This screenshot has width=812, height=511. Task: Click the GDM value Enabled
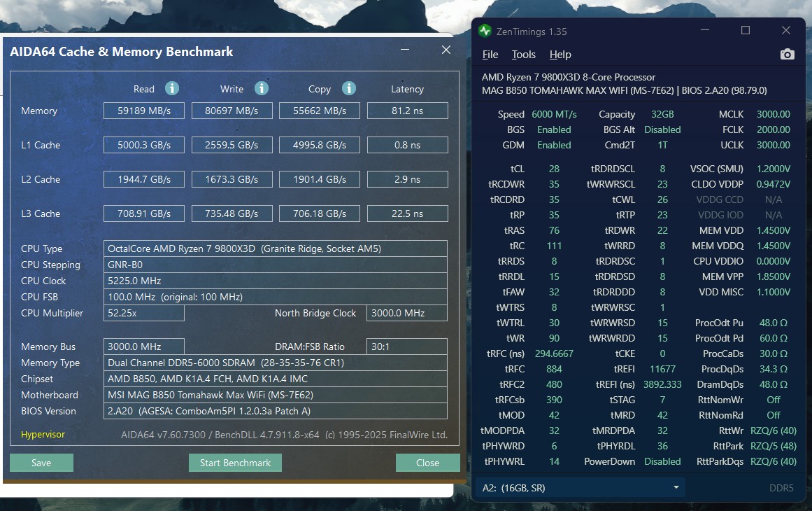554,145
